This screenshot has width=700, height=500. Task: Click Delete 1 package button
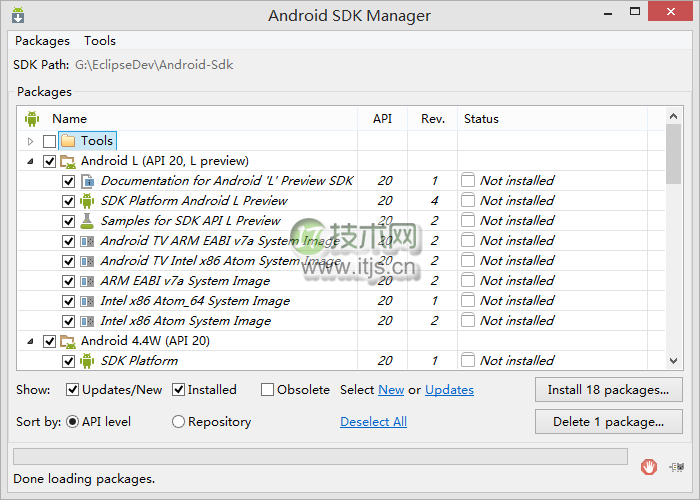pyautogui.click(x=608, y=421)
